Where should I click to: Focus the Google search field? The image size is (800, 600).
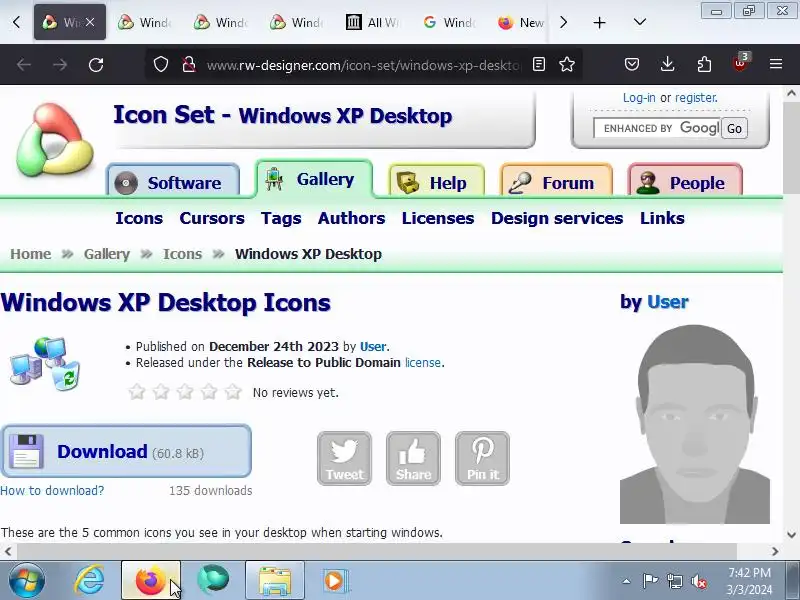[657, 128]
